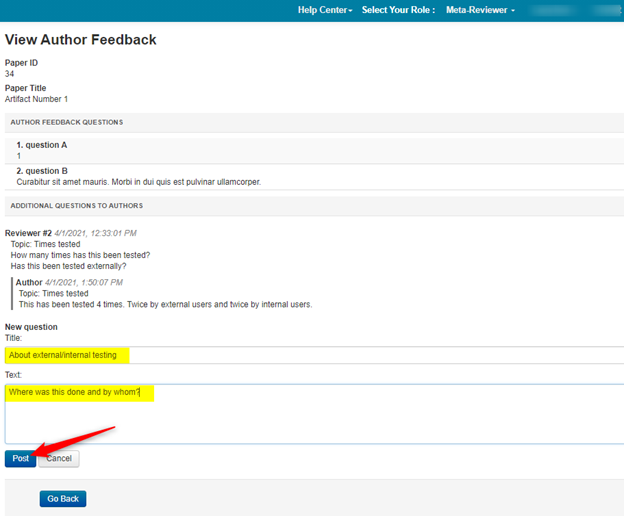Image resolution: width=624 pixels, height=516 pixels.
Task: Click the timestamp '4/1/2021, 12:33:01 PM'
Action: 96,233
